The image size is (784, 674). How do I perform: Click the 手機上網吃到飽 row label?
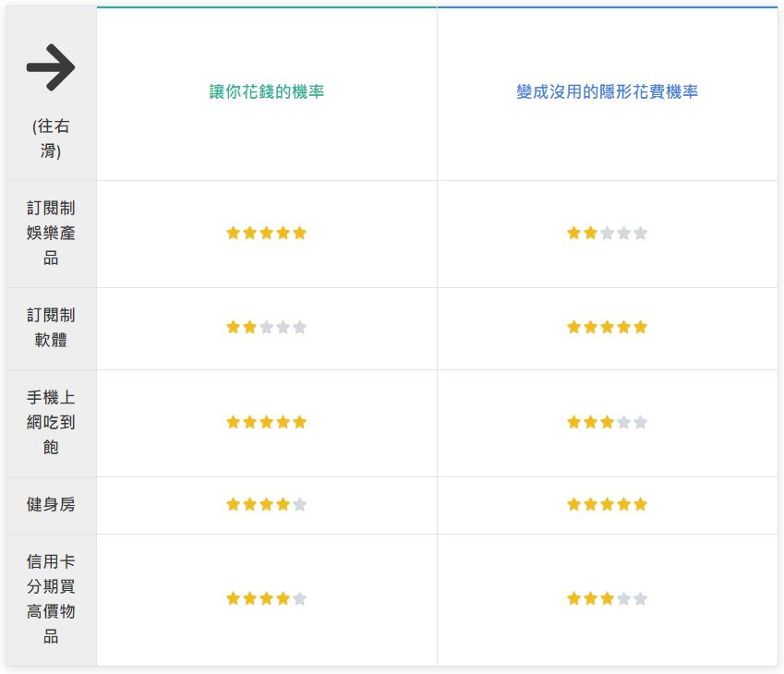tap(51, 423)
